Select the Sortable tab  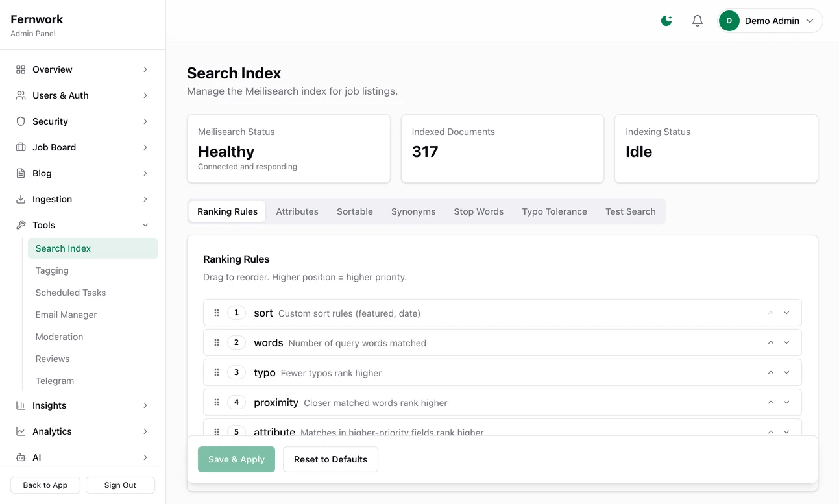355,211
